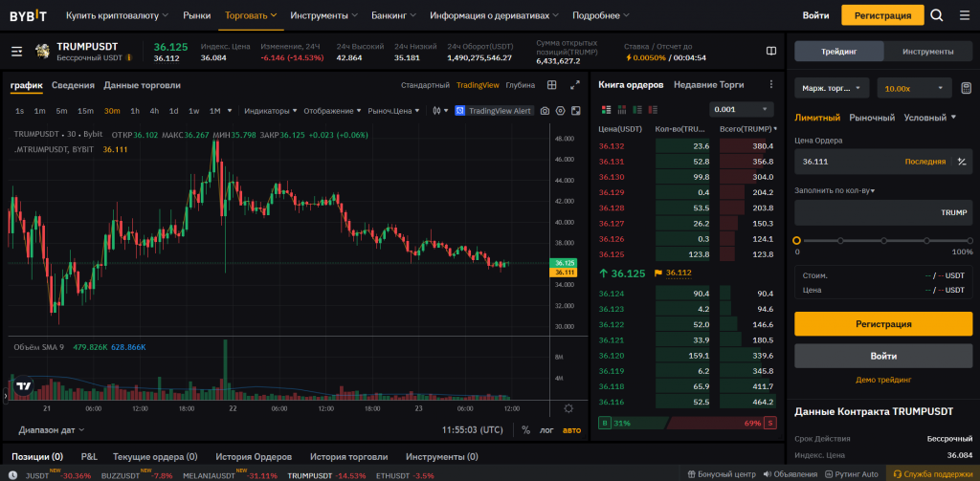Click the yellow Регистрация button in header

coord(882,15)
